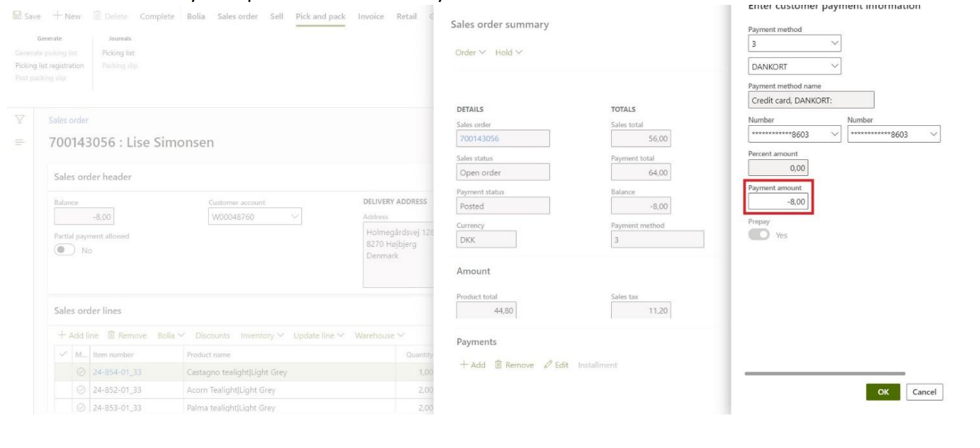
Task: Click the filter funnel icon
Action: 19,120
